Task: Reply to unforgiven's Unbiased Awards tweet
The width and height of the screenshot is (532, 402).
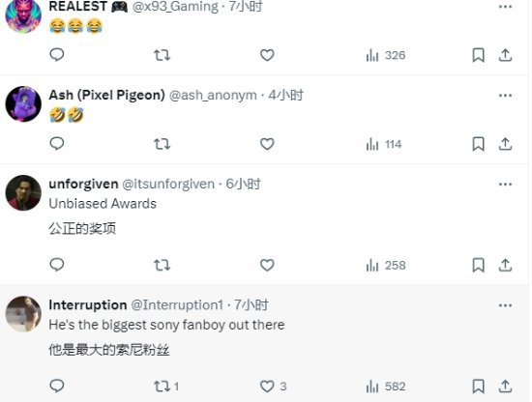Action: click(57, 265)
